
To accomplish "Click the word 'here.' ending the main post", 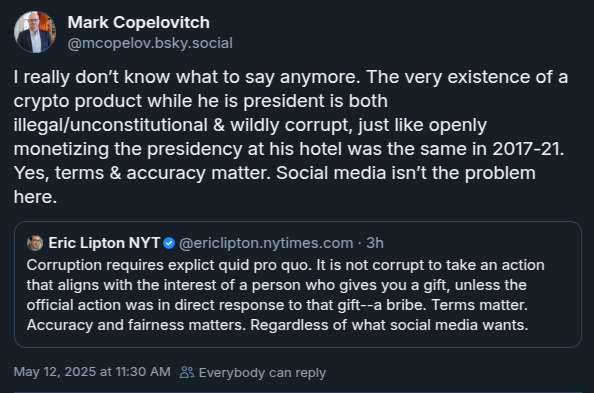I will [x=35, y=197].
